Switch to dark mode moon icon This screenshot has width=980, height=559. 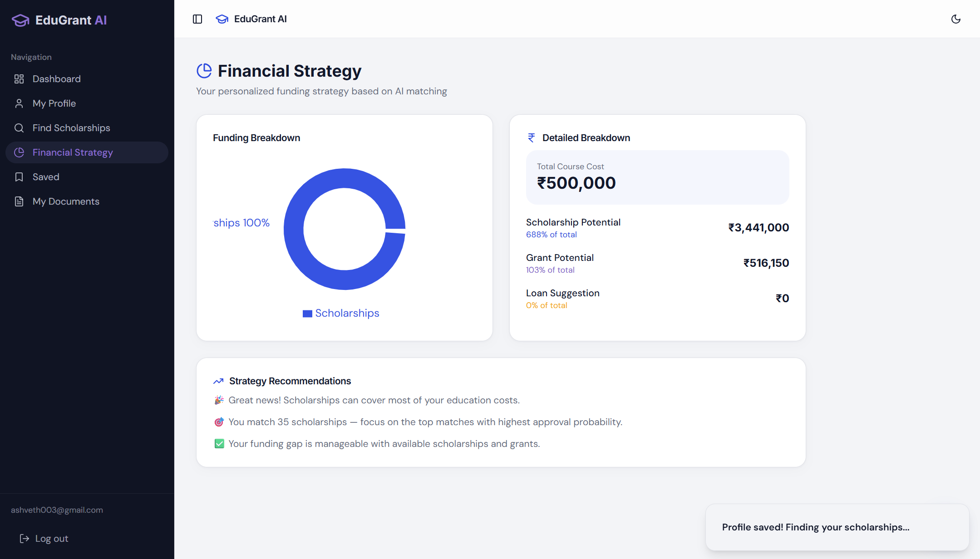point(955,19)
